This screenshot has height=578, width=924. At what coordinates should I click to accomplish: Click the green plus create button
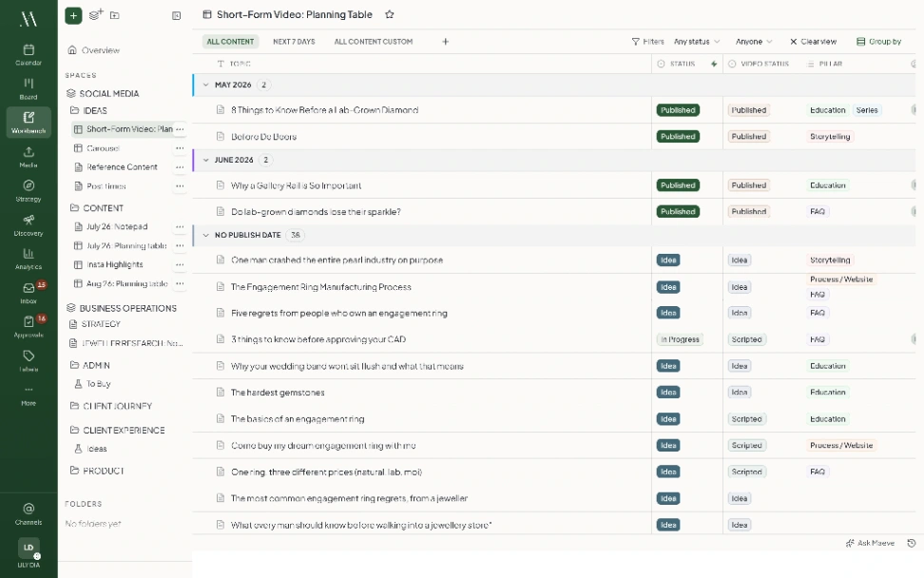pyautogui.click(x=73, y=15)
